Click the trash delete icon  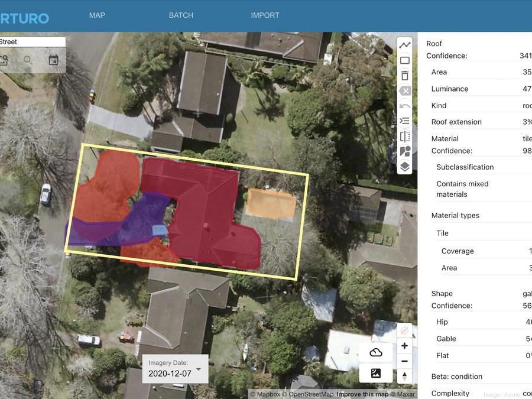click(405, 76)
